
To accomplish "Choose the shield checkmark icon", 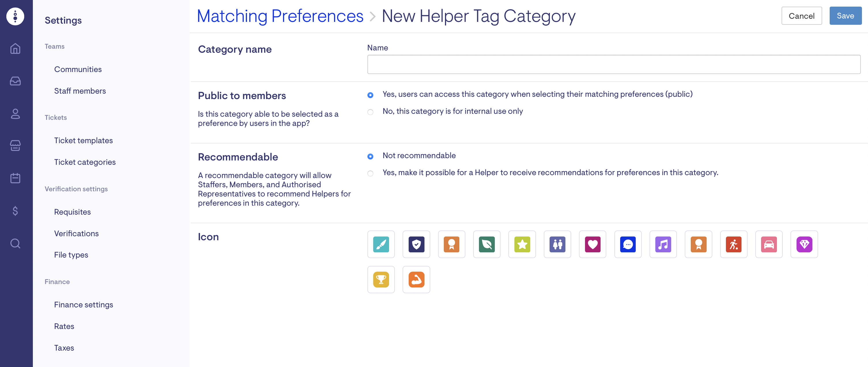I will tap(416, 244).
